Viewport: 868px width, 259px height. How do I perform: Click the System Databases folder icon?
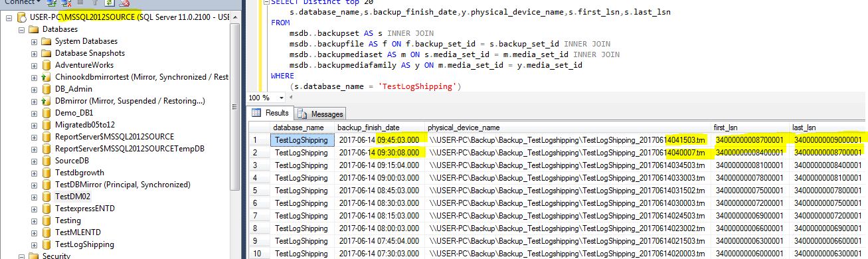(x=46, y=41)
